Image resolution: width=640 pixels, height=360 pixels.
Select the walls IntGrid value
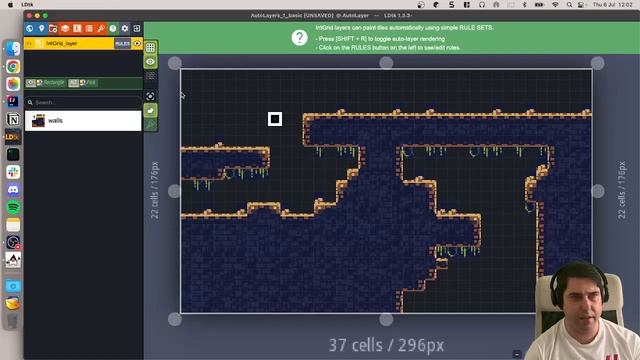click(83, 121)
